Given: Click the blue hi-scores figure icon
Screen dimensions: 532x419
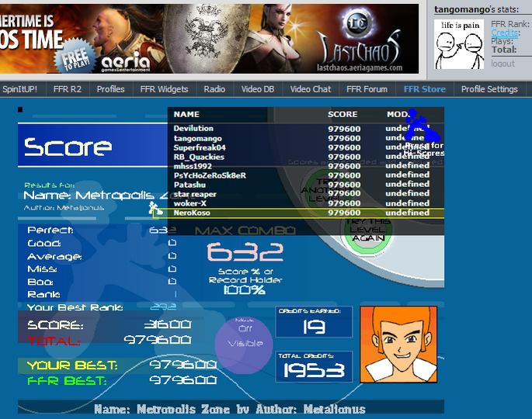Looking at the screenshot, I should (422, 125).
